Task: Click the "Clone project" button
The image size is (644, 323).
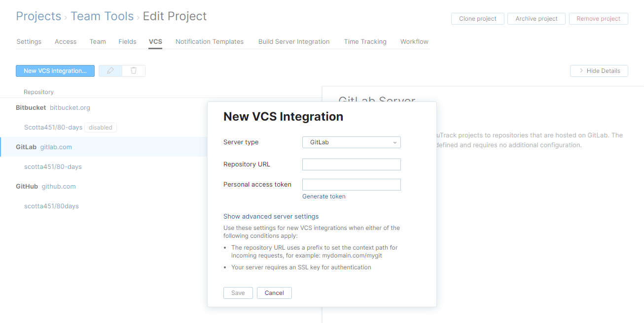Action: pos(477,18)
